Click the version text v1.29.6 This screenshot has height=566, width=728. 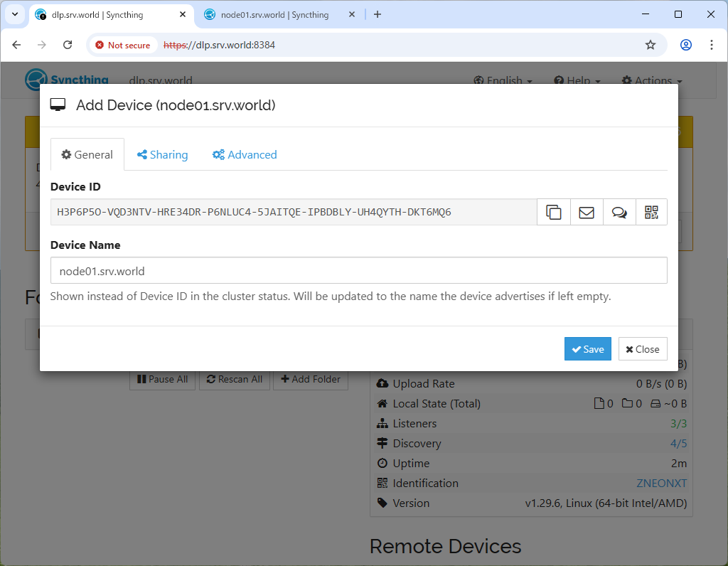pyautogui.click(x=606, y=503)
